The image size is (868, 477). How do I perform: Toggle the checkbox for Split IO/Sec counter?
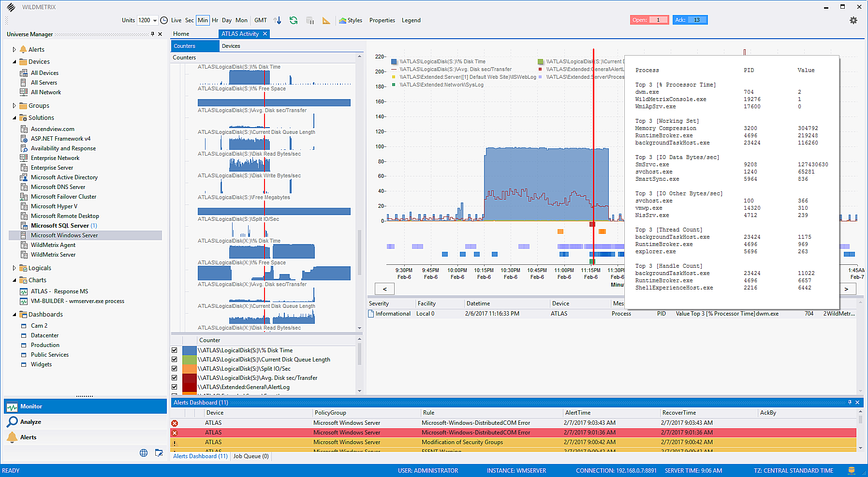pyautogui.click(x=175, y=368)
